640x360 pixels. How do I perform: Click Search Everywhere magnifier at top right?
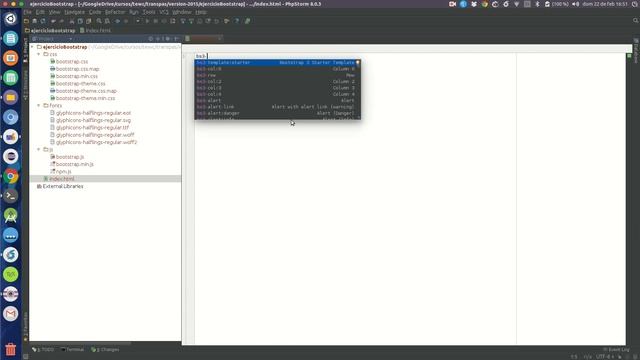[636, 20]
